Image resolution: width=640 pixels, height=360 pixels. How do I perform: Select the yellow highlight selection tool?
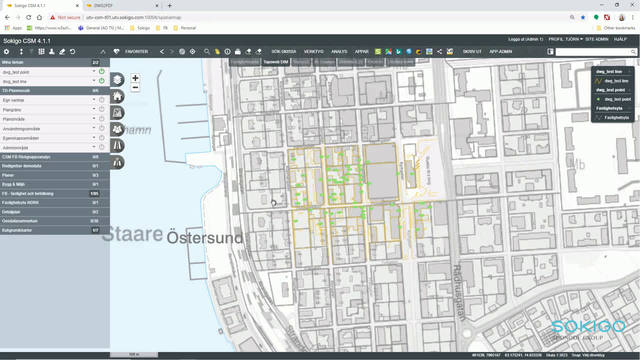click(217, 52)
